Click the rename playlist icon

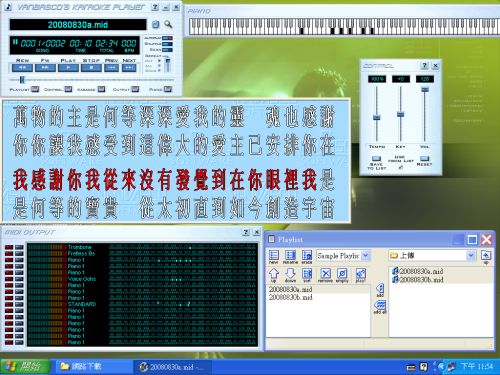(x=290, y=256)
